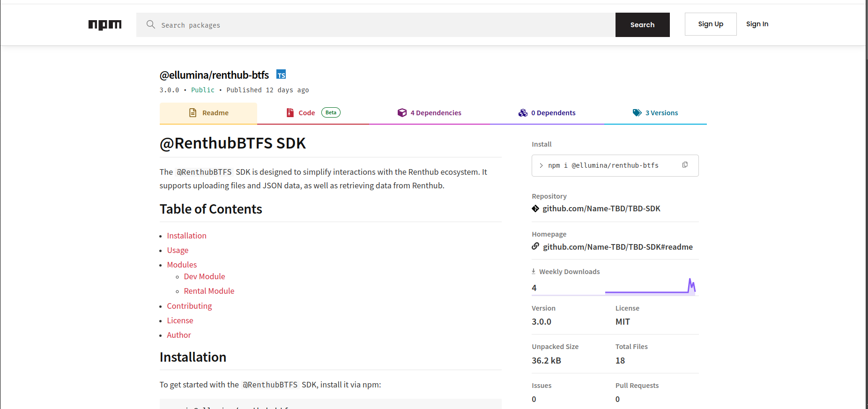Click the Dependents cubes icon

pyautogui.click(x=523, y=112)
